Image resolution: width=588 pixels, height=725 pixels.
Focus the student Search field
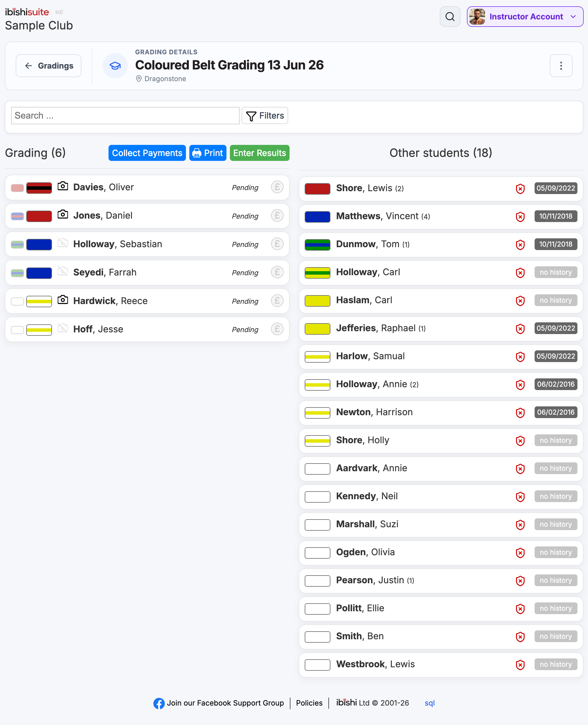click(125, 115)
